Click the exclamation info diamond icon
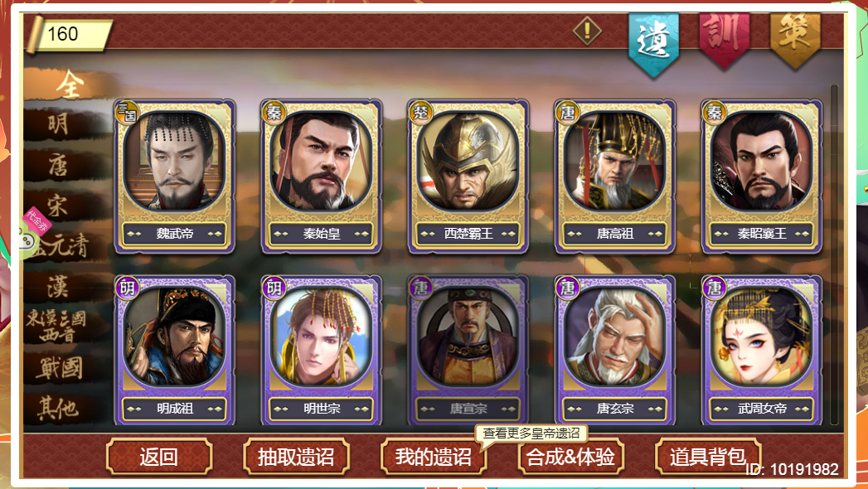The width and height of the screenshot is (868, 489). point(587,31)
